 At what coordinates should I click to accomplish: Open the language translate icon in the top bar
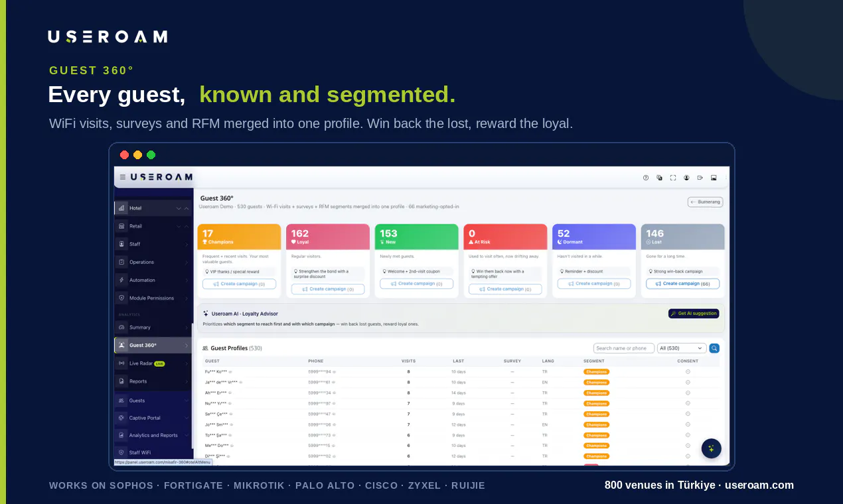point(659,178)
